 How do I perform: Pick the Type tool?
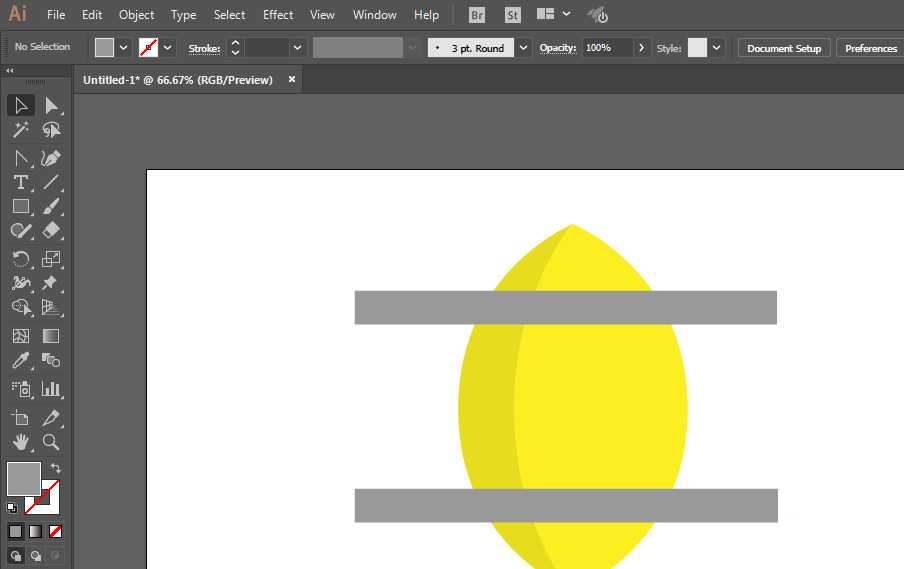tap(20, 182)
